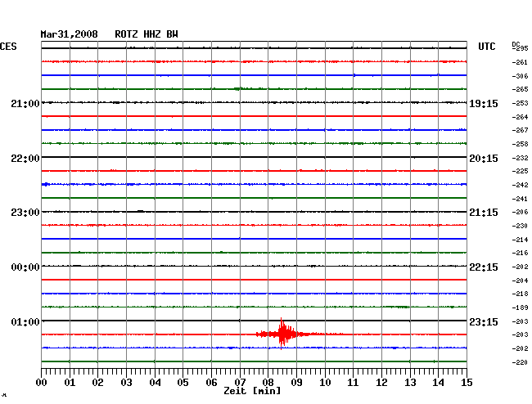Viewport: 532px width, 404px height.
Task: Click minute tick label 04 on the axis
Action: pos(155,383)
